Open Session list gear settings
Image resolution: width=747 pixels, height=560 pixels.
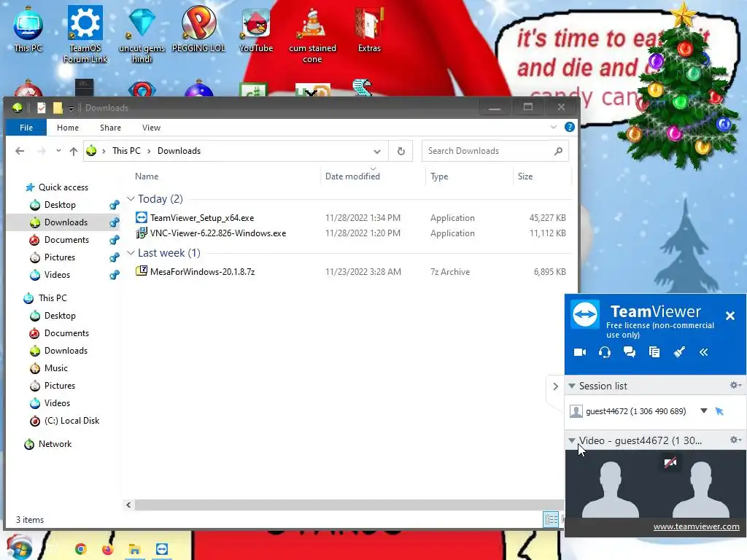pos(735,385)
